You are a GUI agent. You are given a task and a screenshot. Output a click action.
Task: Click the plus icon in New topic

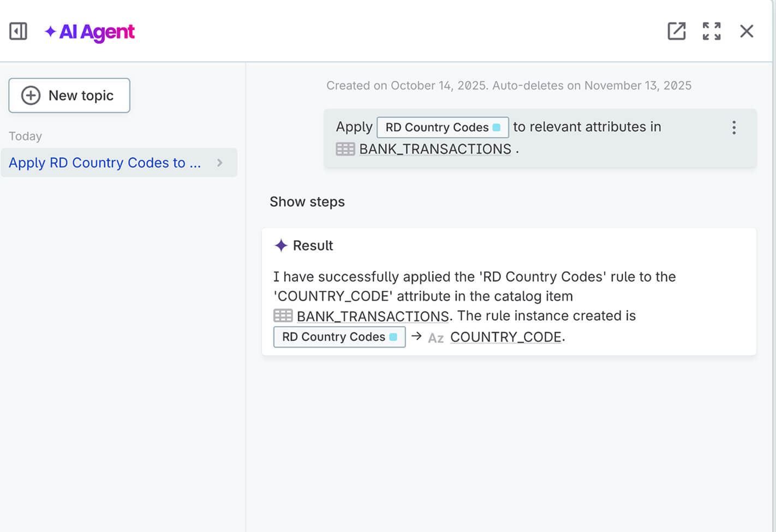pyautogui.click(x=31, y=95)
